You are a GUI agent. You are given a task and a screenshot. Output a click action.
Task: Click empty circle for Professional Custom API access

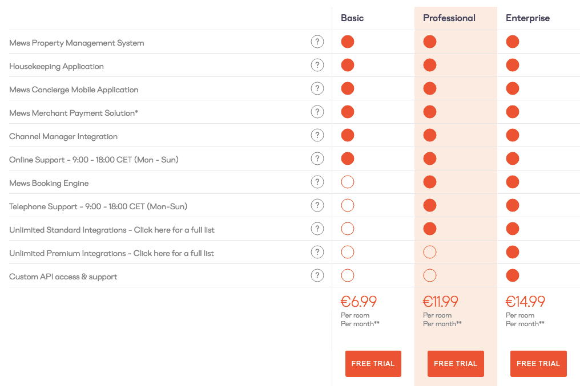click(x=430, y=276)
